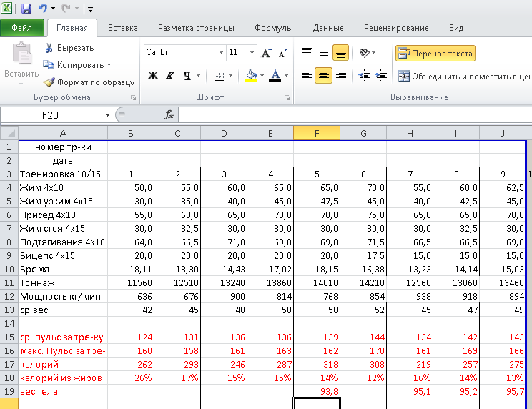Click the insert function fx icon

click(x=169, y=114)
